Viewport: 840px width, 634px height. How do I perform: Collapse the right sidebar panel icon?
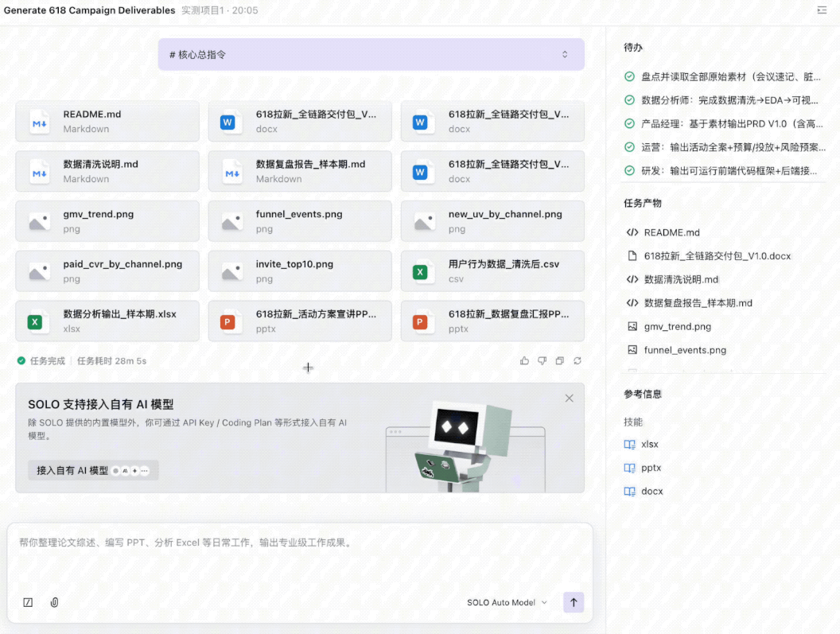point(822,10)
